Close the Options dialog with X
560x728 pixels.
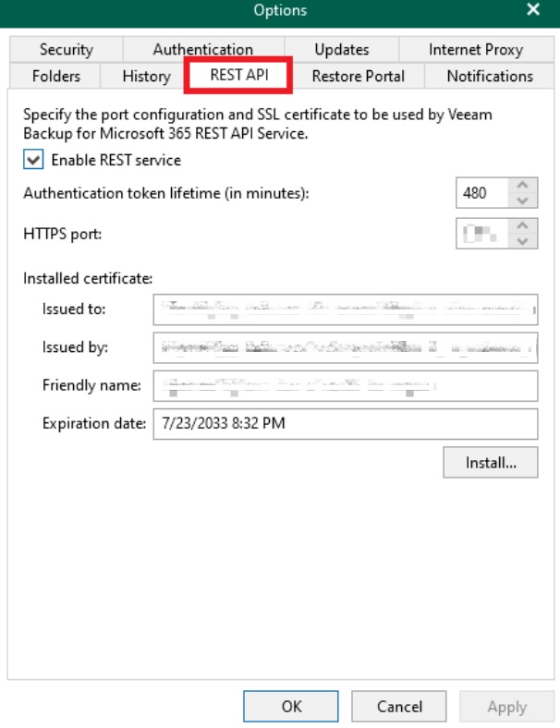[x=533, y=9]
